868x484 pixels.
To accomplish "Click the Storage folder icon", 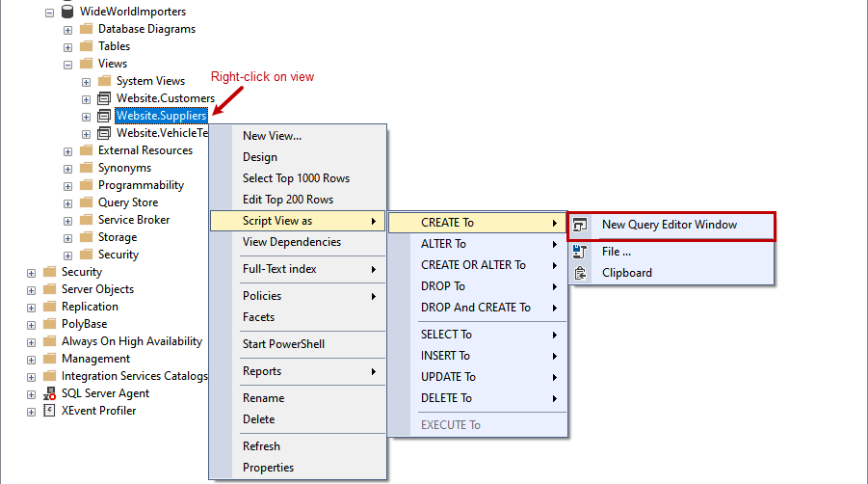I will coord(87,237).
